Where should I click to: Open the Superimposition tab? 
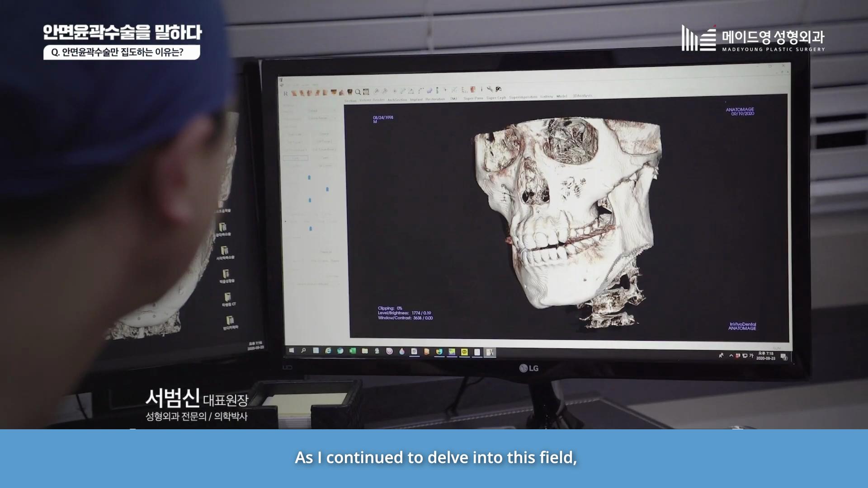pos(523,97)
